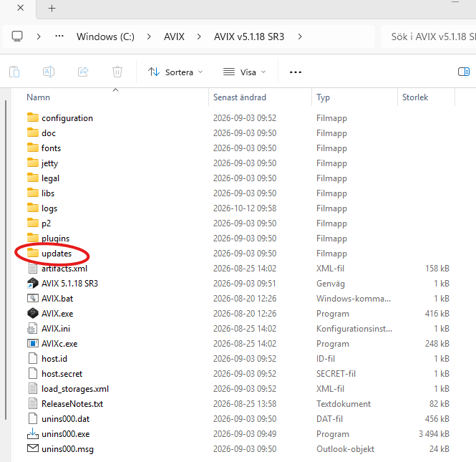Sort by Storlek column header
Image resolution: width=476 pixels, height=462 pixels.
[415, 97]
